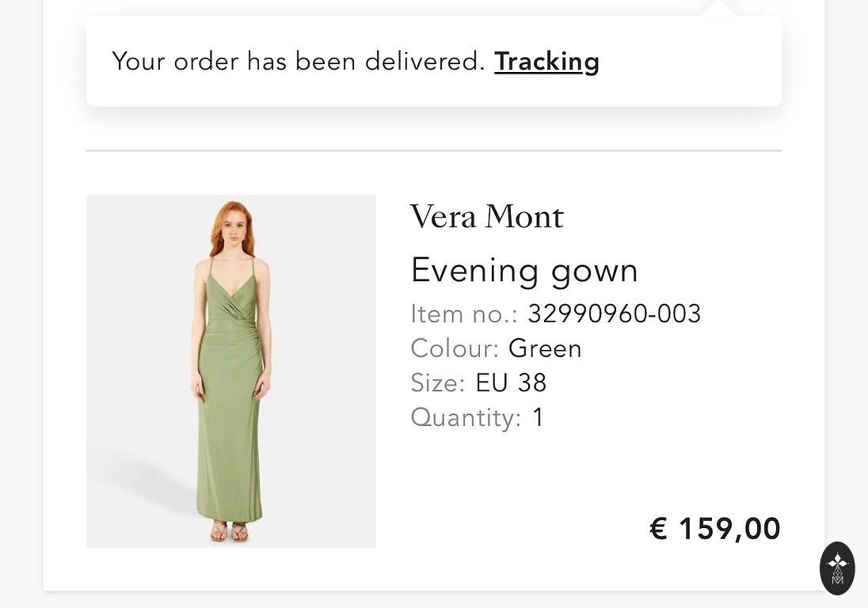
Task: Click the 'Quantity:' label
Action: (466, 417)
